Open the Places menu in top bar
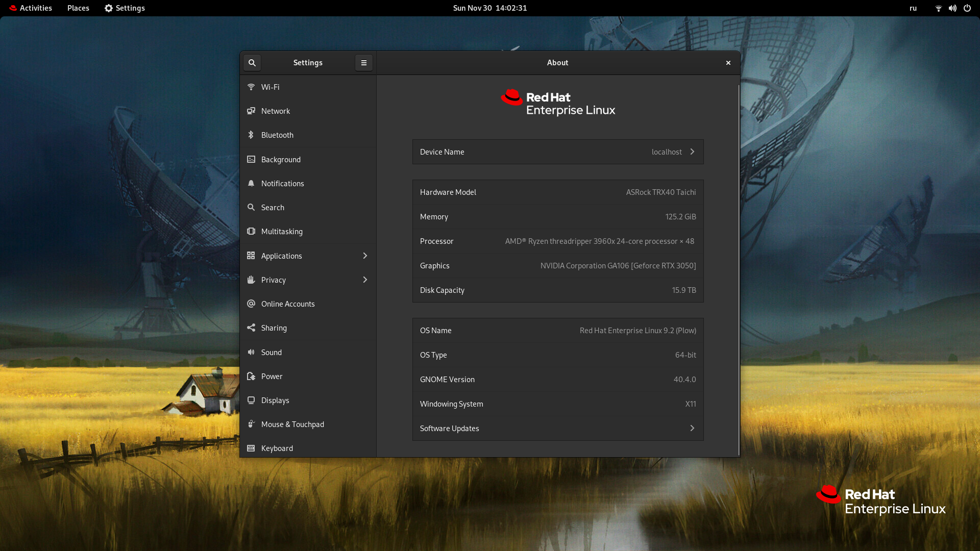Screen dimensions: 980x551 coord(78,8)
